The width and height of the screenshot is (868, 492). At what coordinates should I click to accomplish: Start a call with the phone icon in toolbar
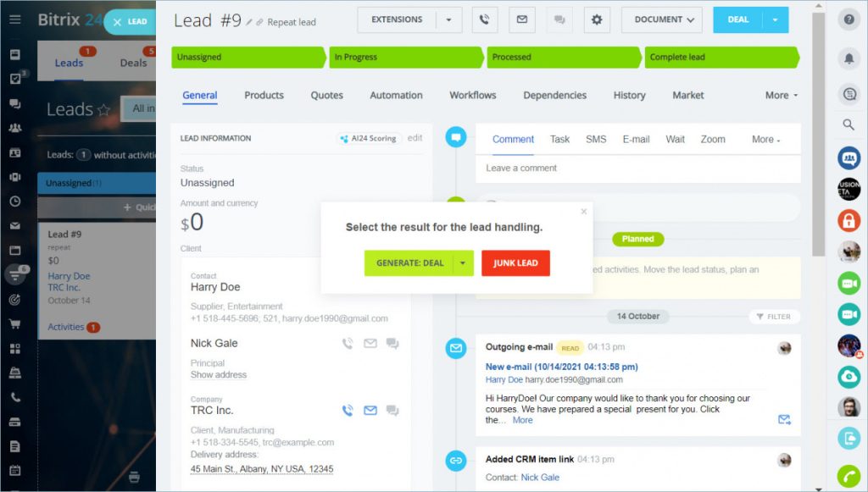[x=484, y=19]
